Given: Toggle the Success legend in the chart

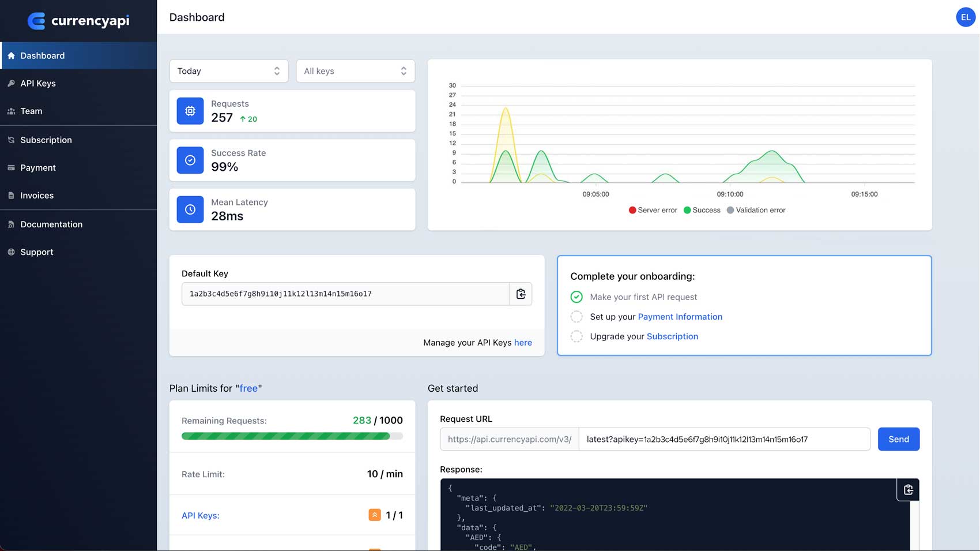Looking at the screenshot, I should [702, 210].
